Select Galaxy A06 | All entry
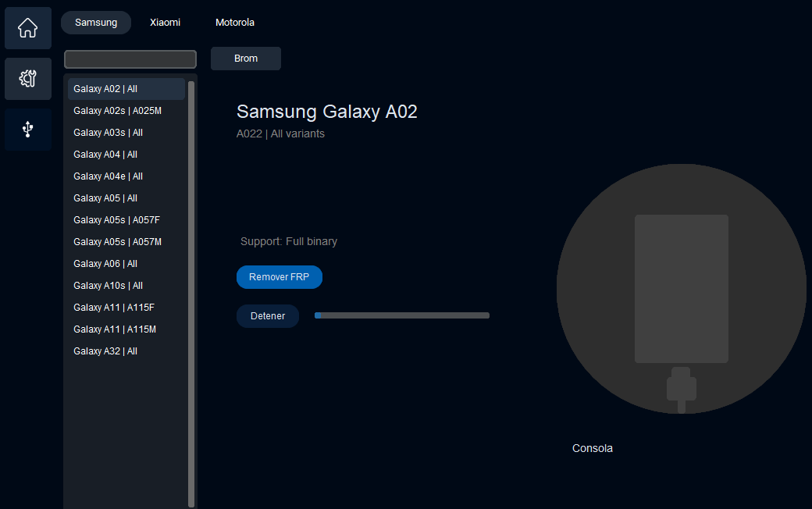 pyautogui.click(x=126, y=264)
